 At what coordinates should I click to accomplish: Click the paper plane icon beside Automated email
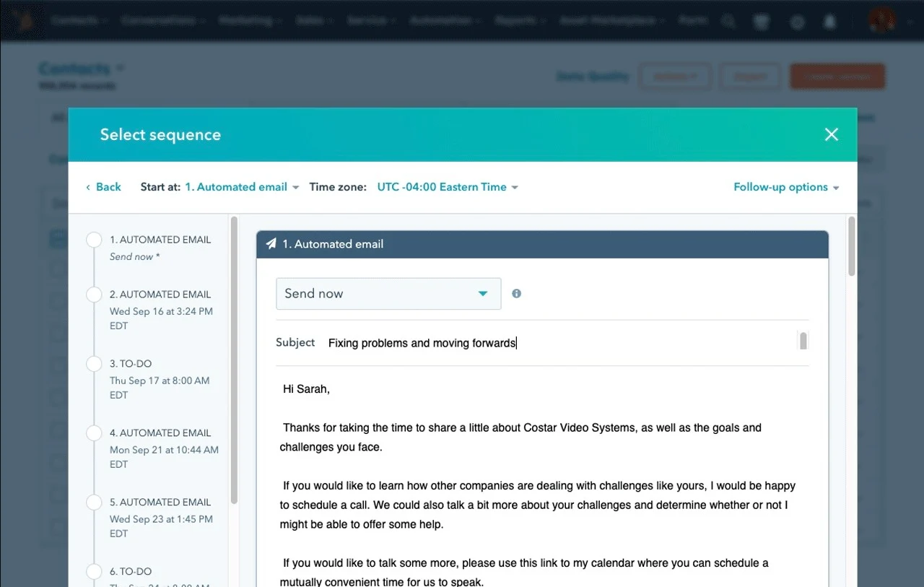point(271,244)
